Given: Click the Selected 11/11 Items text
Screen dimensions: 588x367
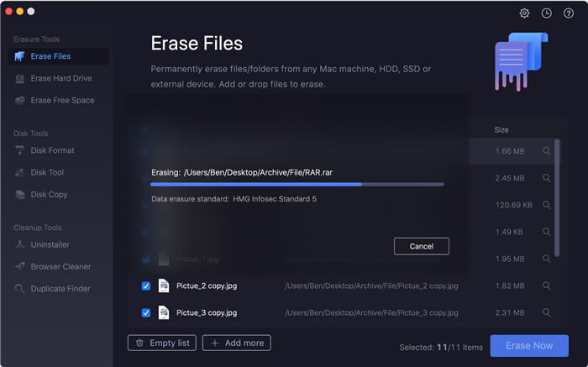Looking at the screenshot, I should (x=441, y=348).
